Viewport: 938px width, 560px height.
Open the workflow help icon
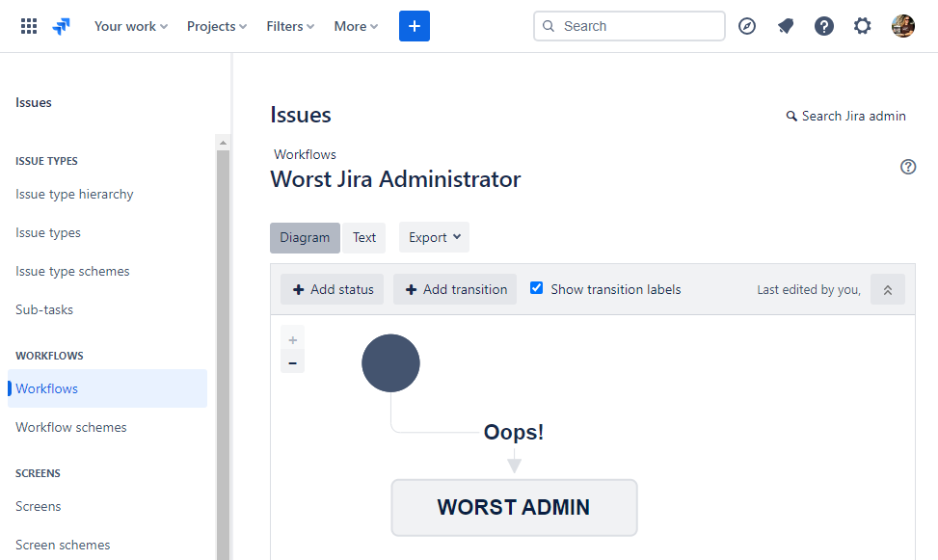click(908, 167)
